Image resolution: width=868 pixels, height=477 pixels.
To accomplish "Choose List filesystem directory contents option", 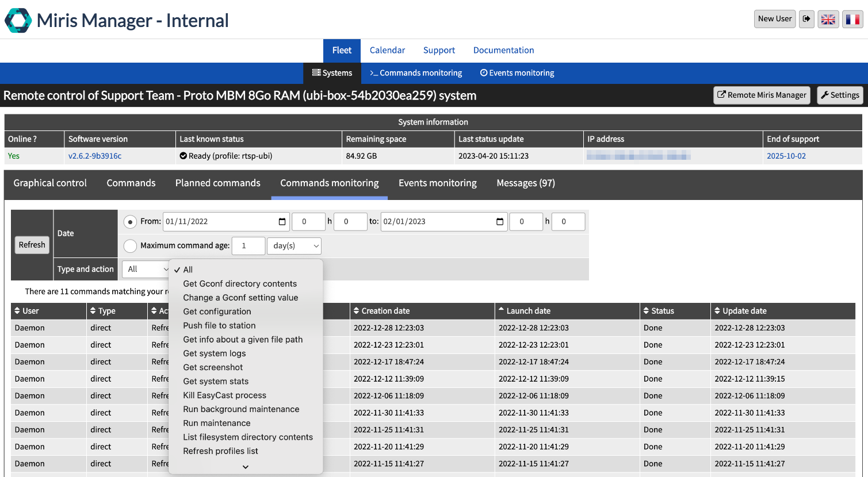I will coord(246,437).
